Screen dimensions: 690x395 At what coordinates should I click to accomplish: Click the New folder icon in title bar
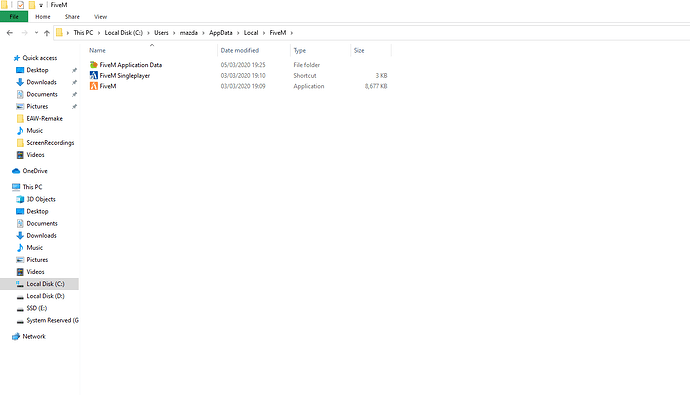coord(31,5)
